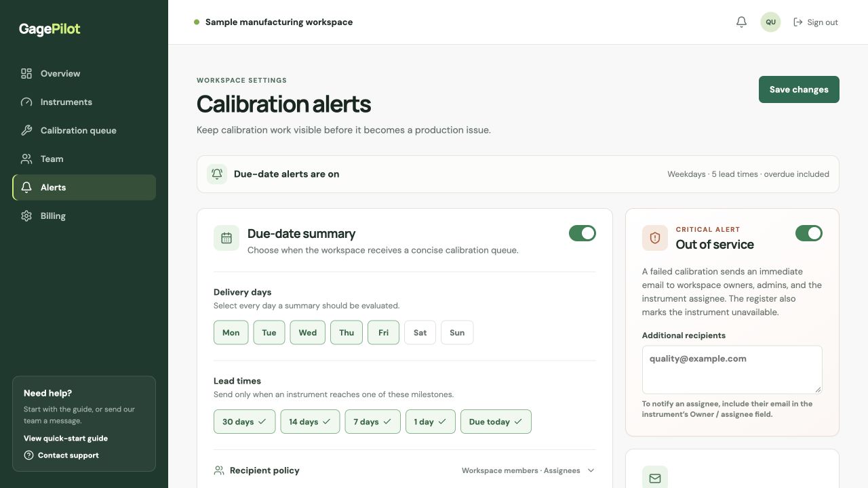Click the Delivery days label
The height and width of the screenshot is (488, 868).
[x=242, y=292]
